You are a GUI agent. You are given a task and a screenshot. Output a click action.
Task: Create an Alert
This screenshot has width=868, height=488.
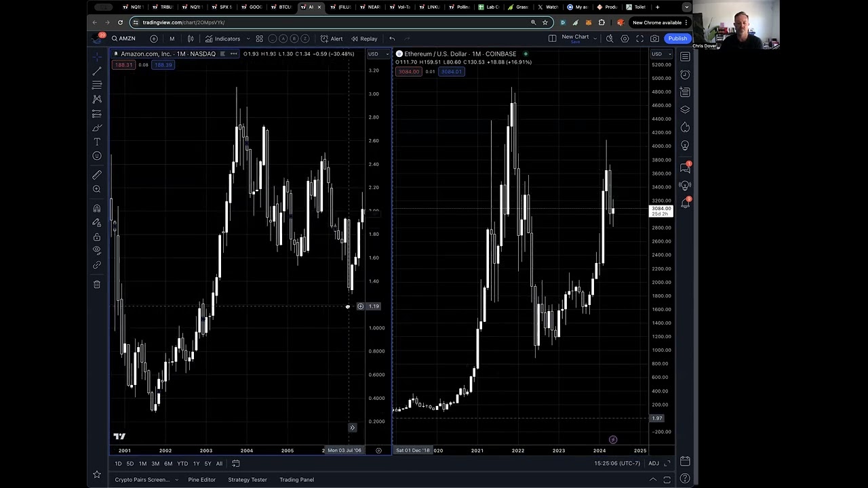[332, 39]
